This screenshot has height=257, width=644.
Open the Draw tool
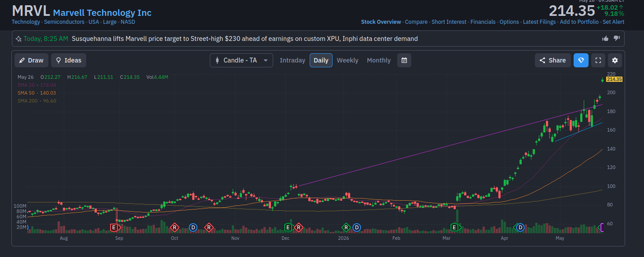pyautogui.click(x=31, y=60)
